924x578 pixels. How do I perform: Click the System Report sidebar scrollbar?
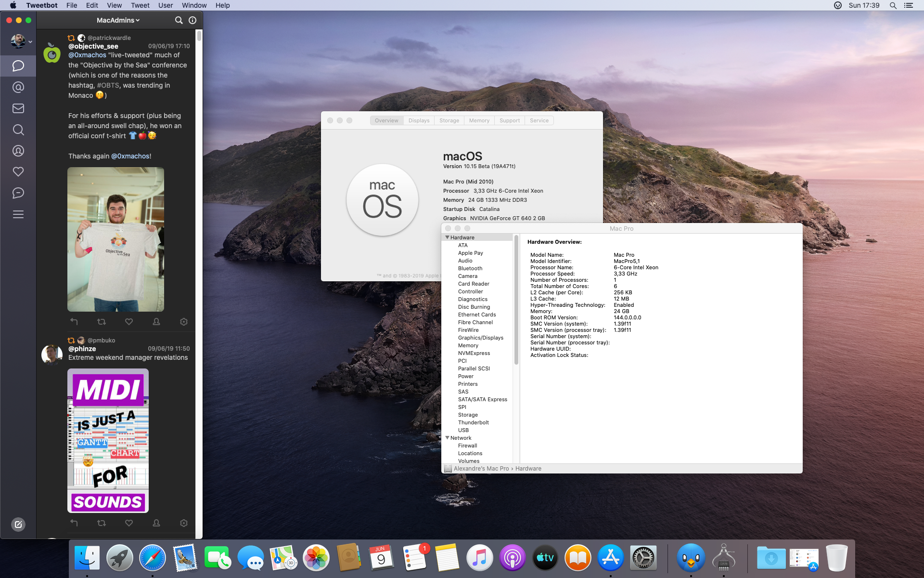pyautogui.click(x=516, y=299)
